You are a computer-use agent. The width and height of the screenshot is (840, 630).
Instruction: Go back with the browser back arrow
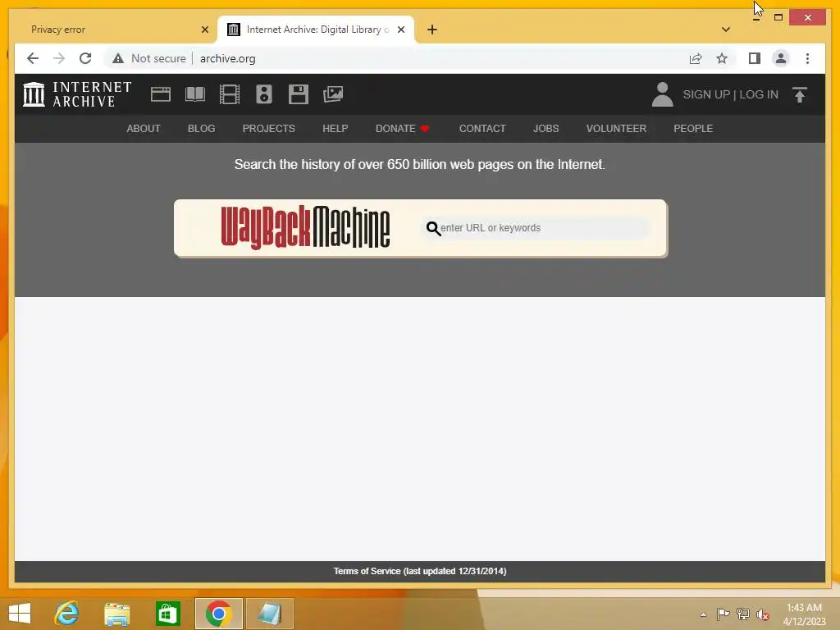tap(33, 58)
